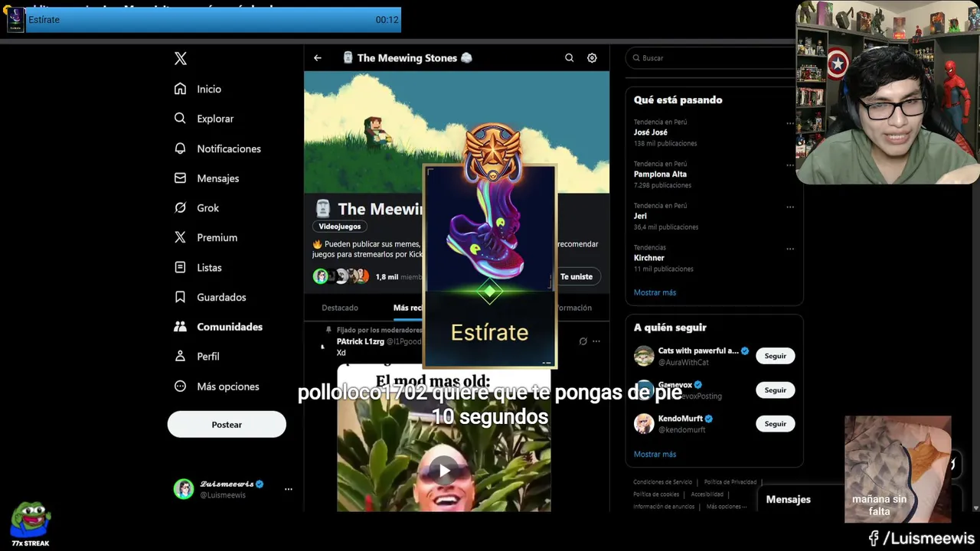The height and width of the screenshot is (551, 980).
Task: Click Mostrar más under trends
Action: (655, 292)
